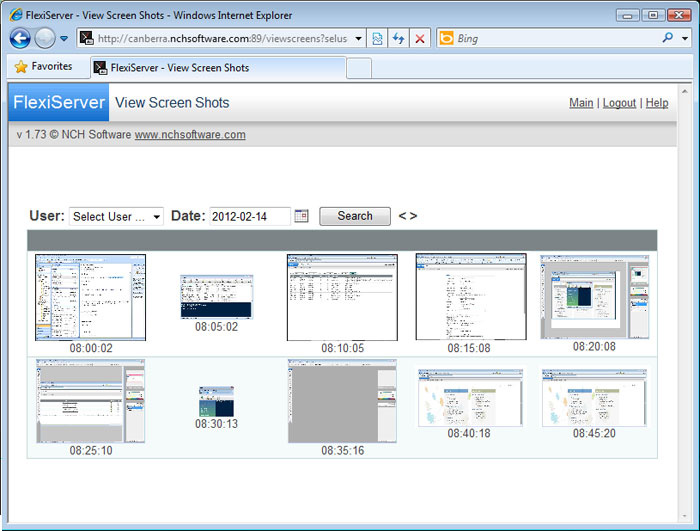Click the Internet Explorer title bar icon
Viewport: 700px width, 531px height.
[16, 15]
